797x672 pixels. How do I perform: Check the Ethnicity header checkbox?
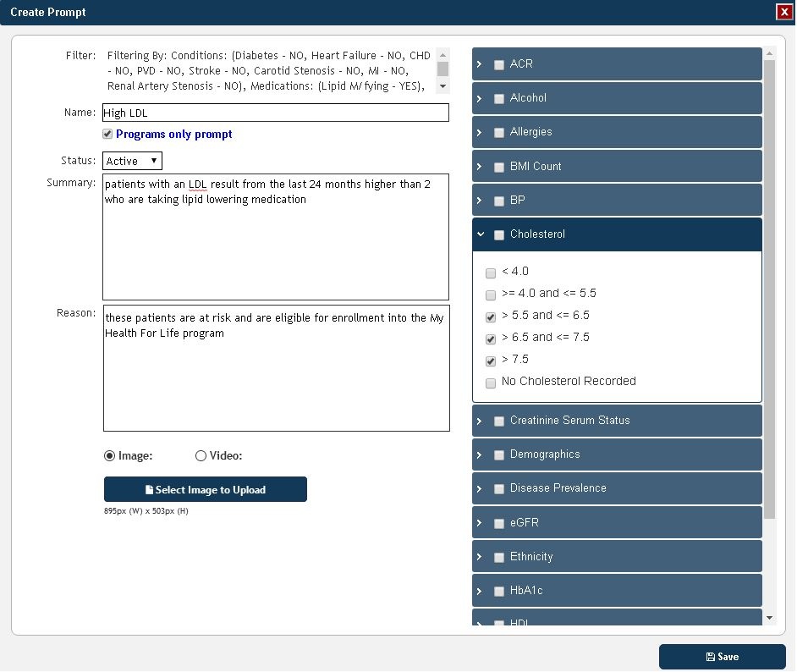pos(499,557)
